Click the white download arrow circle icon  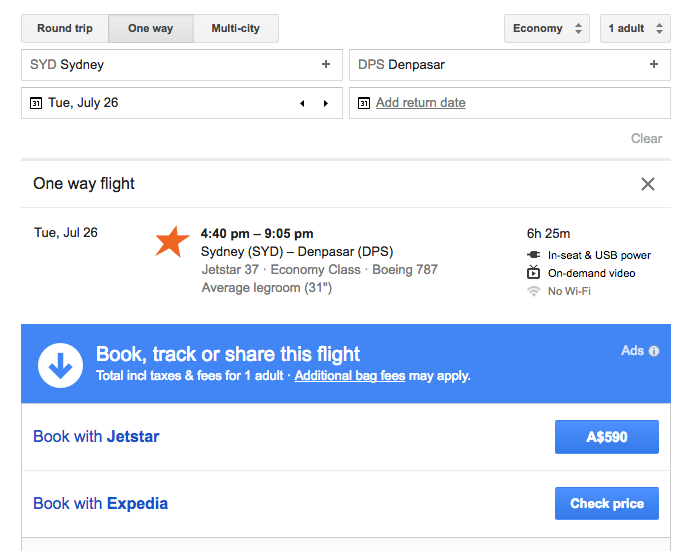coord(60,365)
